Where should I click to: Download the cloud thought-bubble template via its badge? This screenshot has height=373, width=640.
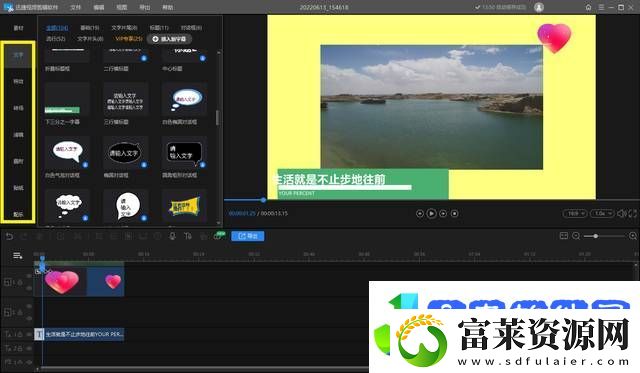pyautogui.click(x=85, y=218)
